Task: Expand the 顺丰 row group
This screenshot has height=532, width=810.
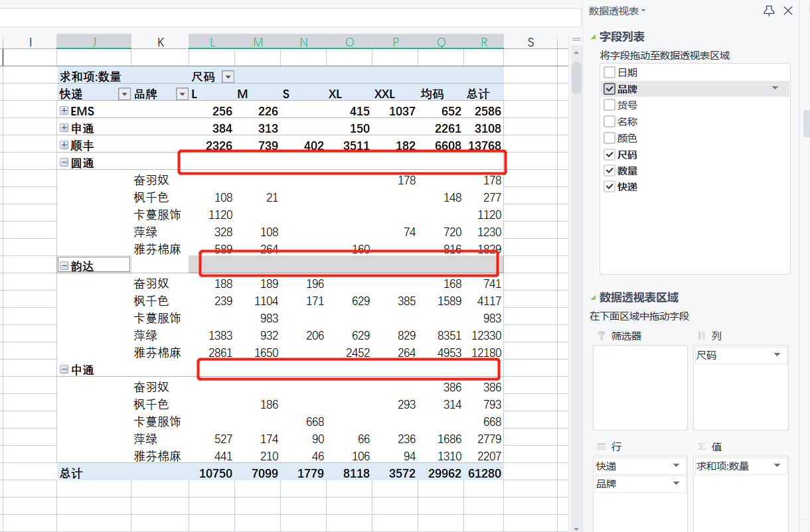Action: 64,145
